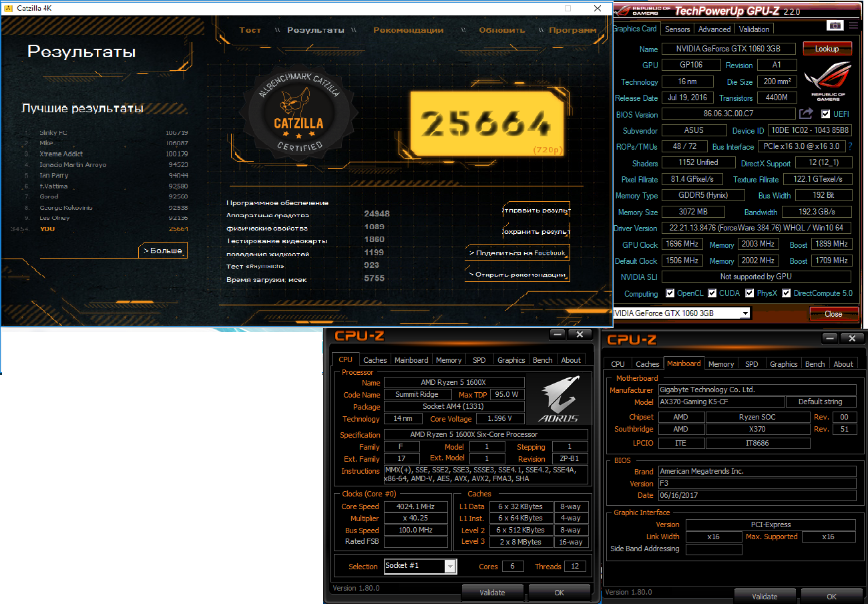This screenshot has height=604, width=868.
Task: Open Memory tab in right CPU-Z window
Action: (x=721, y=364)
